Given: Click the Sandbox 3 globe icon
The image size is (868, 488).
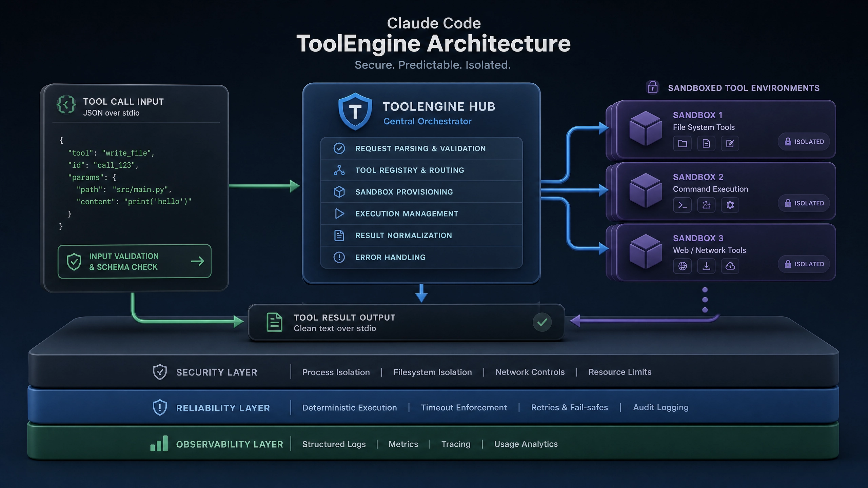Looking at the screenshot, I should [x=683, y=266].
